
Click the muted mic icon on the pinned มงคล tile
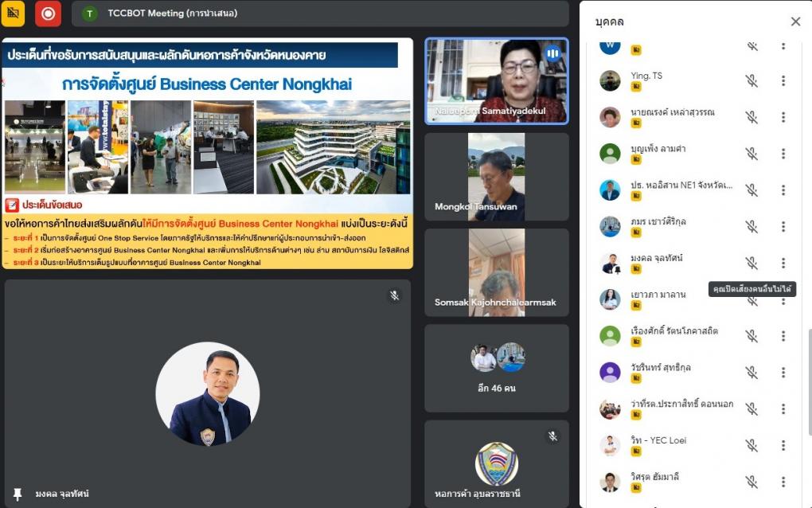click(395, 295)
